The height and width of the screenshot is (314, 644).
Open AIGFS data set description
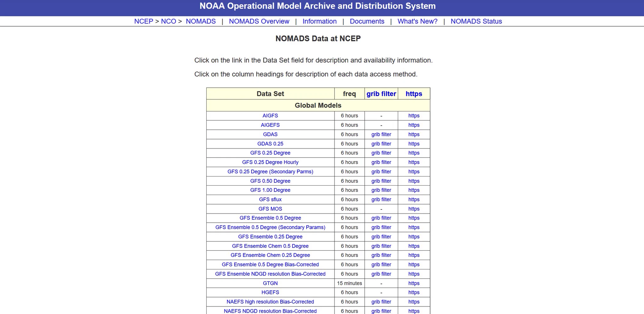click(x=270, y=116)
